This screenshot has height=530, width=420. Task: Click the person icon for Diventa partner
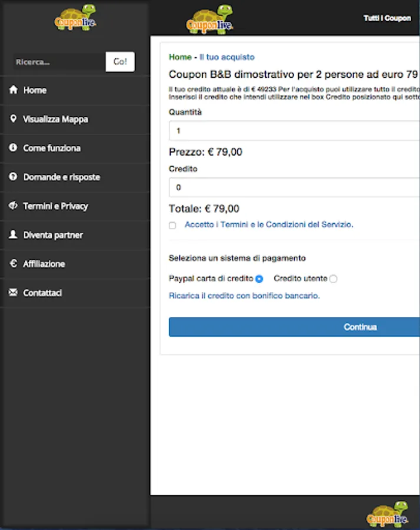point(13,234)
